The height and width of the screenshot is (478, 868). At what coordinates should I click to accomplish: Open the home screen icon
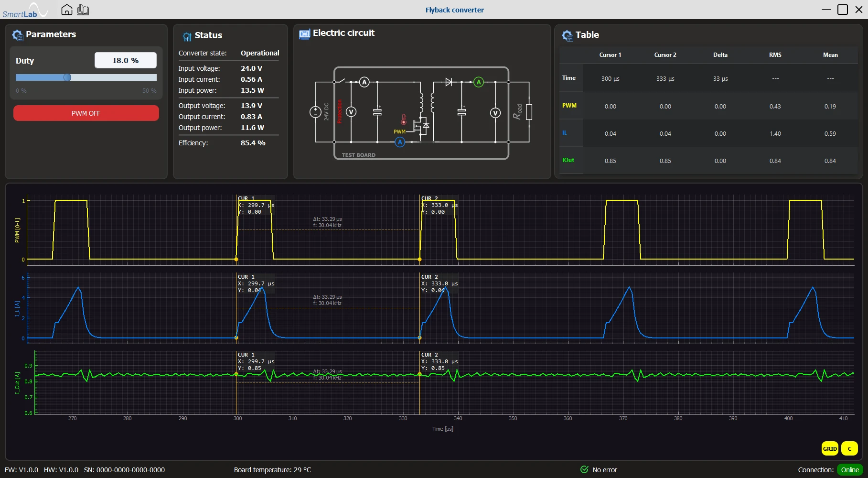pos(67,10)
